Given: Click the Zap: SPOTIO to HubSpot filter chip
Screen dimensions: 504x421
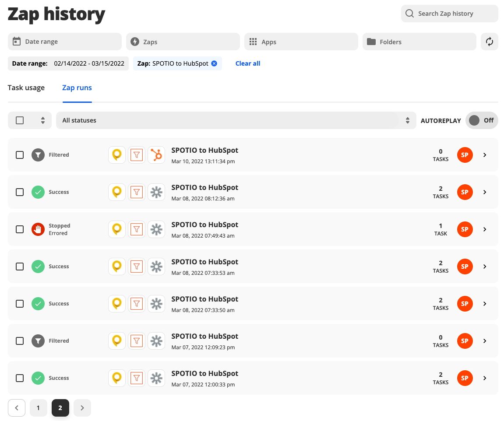Looking at the screenshot, I should (x=177, y=63).
